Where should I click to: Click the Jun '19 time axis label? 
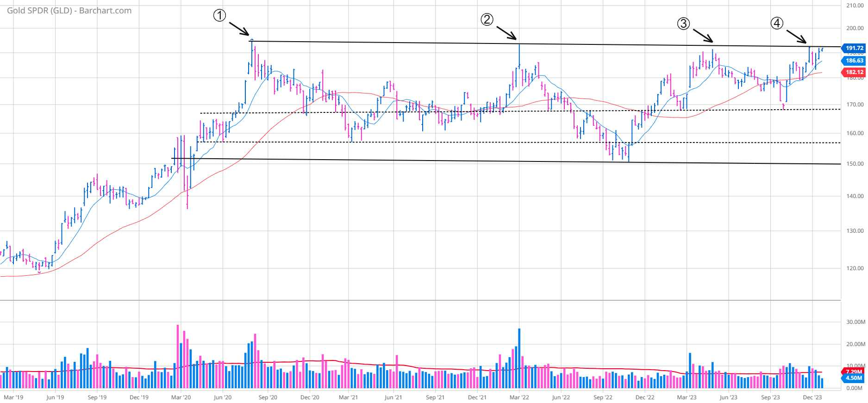pos(55,397)
